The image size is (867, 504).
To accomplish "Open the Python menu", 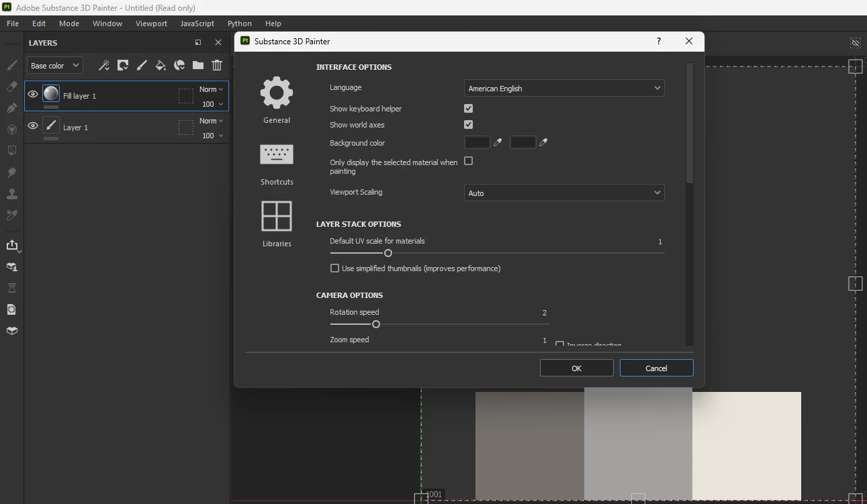I will 240,23.
